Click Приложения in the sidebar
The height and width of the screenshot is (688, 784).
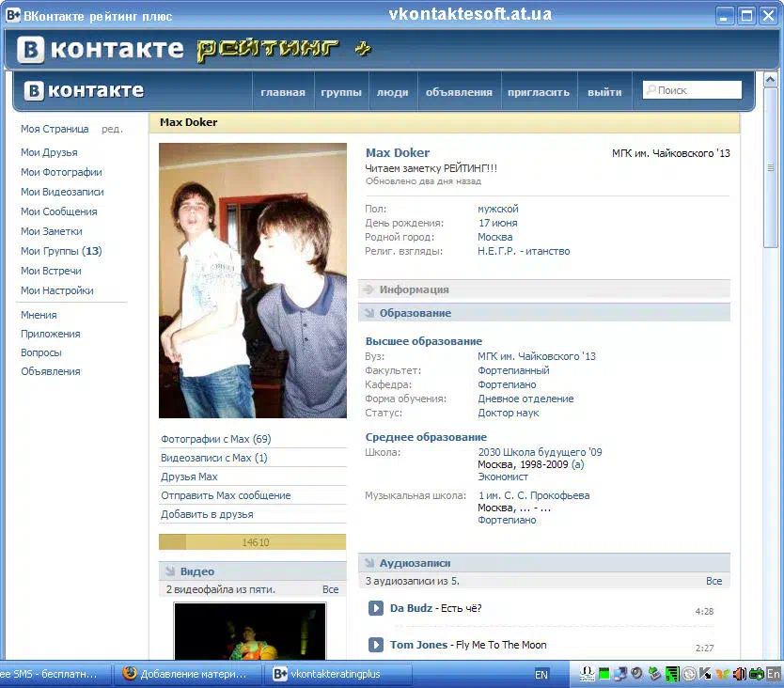coord(51,334)
